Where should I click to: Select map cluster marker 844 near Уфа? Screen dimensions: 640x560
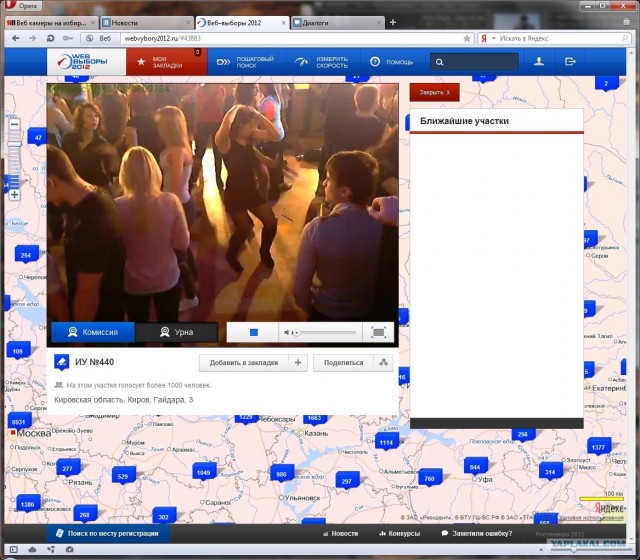point(475,467)
